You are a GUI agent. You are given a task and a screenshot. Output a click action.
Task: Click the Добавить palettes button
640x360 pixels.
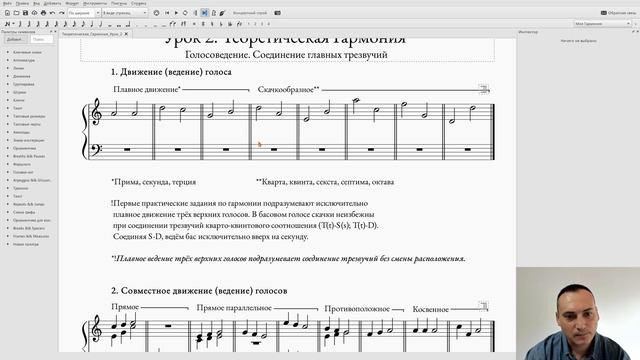coord(16,40)
